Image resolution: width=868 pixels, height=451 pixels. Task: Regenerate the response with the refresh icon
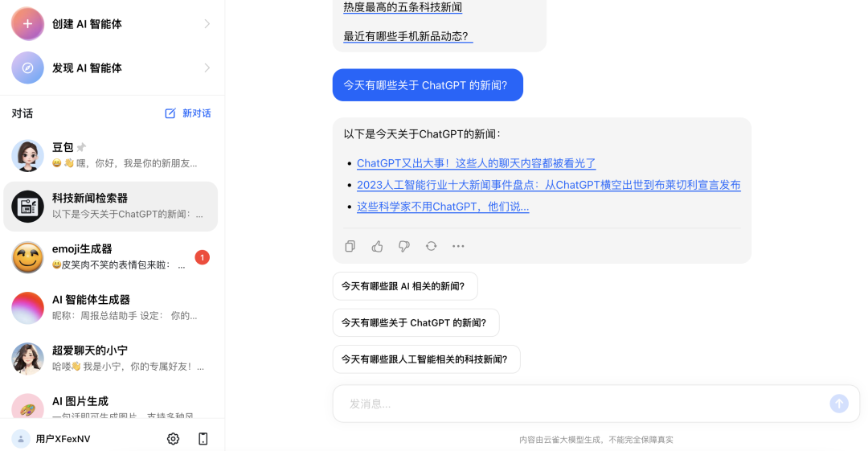click(x=432, y=246)
